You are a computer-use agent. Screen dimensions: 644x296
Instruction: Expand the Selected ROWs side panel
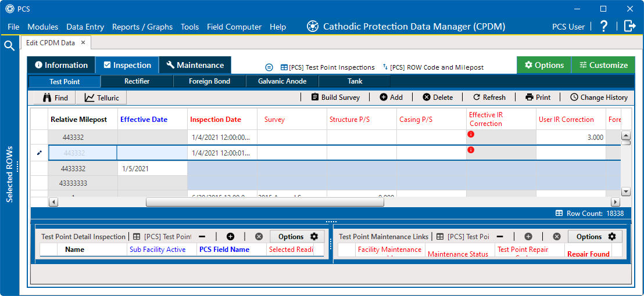click(x=9, y=174)
